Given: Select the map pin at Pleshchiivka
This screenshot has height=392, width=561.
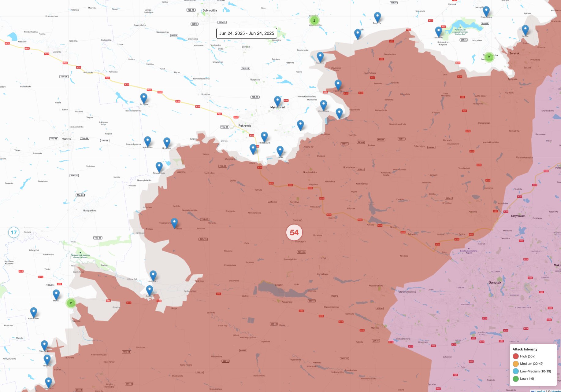Looking at the screenshot, I should [486, 12].
